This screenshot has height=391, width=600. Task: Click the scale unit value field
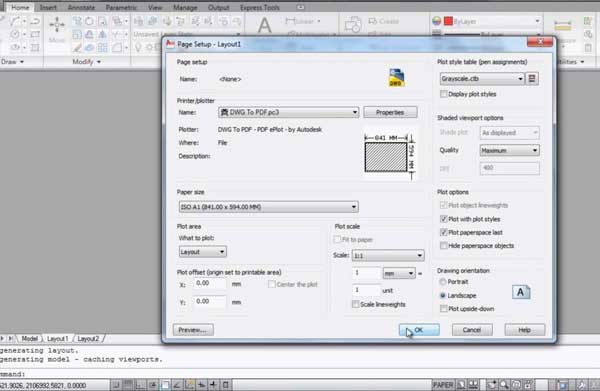366,290
